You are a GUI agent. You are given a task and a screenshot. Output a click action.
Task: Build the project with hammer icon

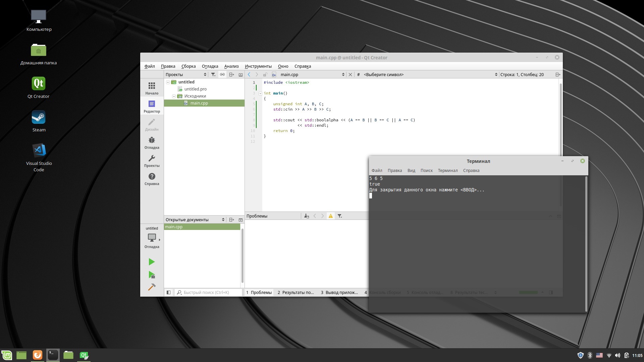click(x=152, y=287)
